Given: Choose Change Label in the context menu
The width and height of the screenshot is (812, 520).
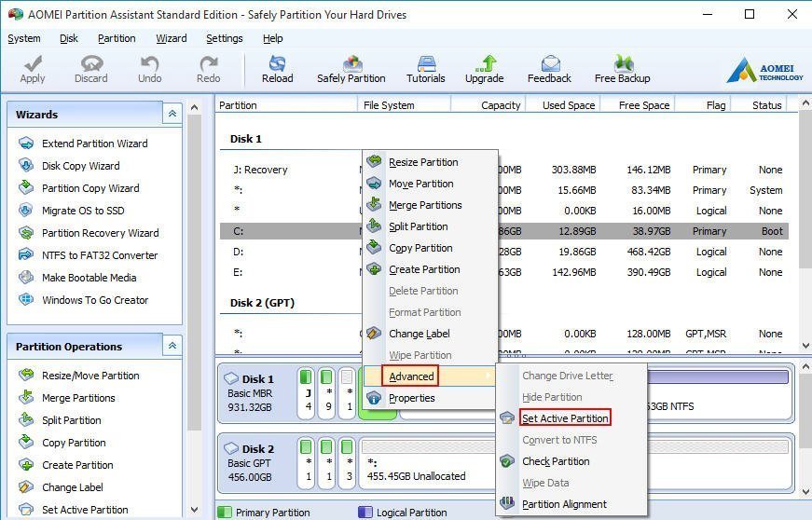Looking at the screenshot, I should [430, 334].
